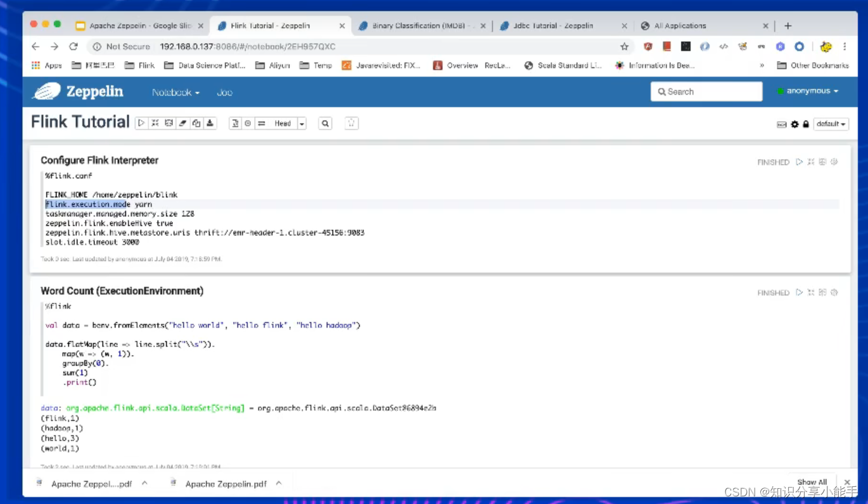Screen dimensions: 868x504
Task: Go forward with the browser forward arrow
Action: [54, 46]
